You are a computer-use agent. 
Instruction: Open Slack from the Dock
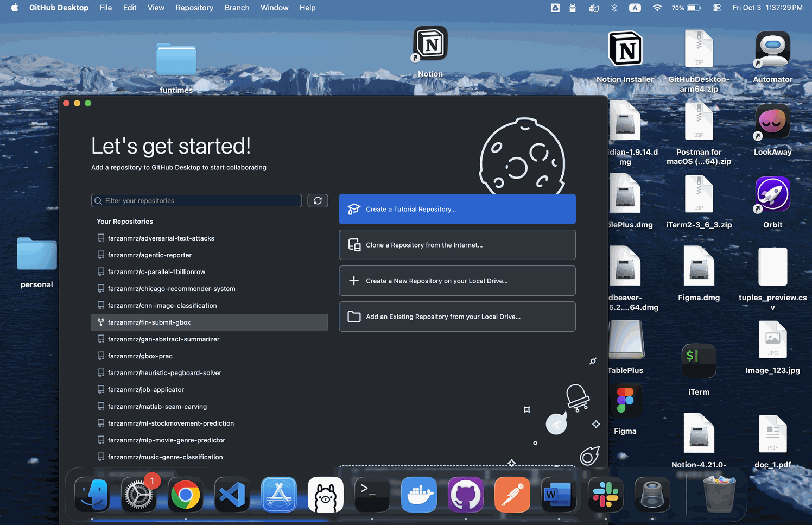[x=605, y=495]
